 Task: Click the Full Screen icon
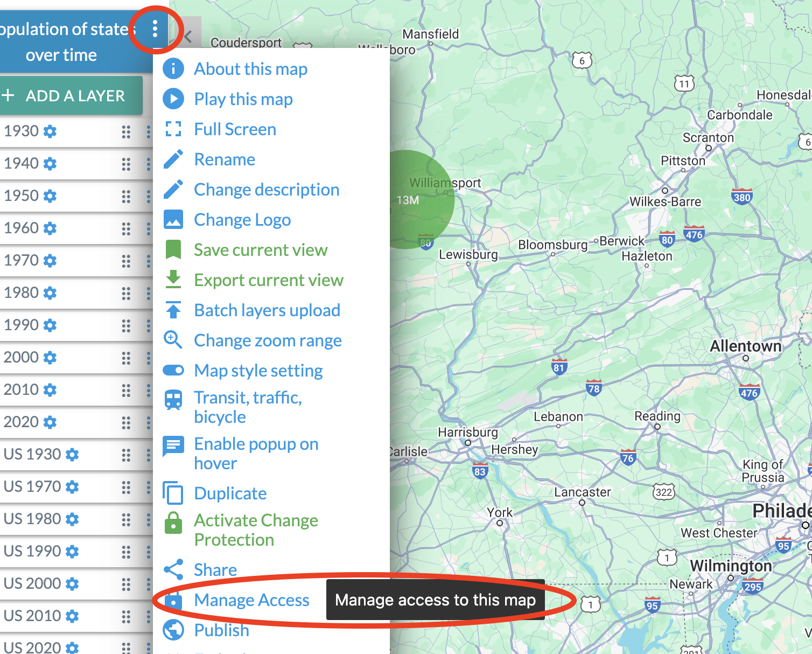tap(173, 129)
